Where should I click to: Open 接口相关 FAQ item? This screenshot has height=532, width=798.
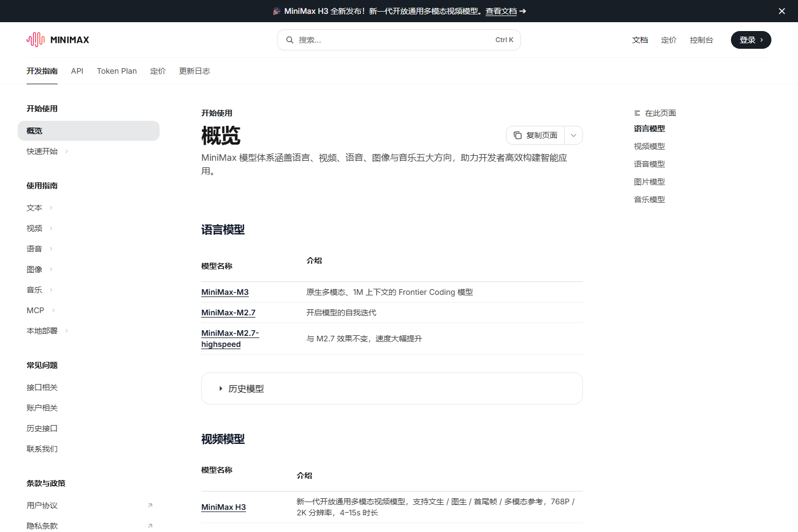coord(42,387)
